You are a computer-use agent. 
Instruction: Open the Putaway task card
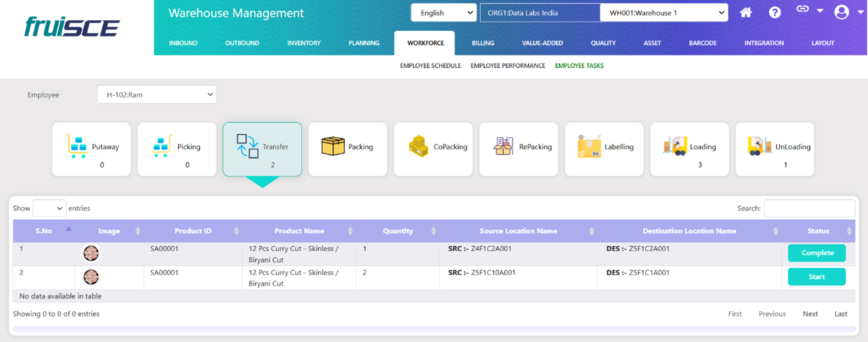click(91, 149)
